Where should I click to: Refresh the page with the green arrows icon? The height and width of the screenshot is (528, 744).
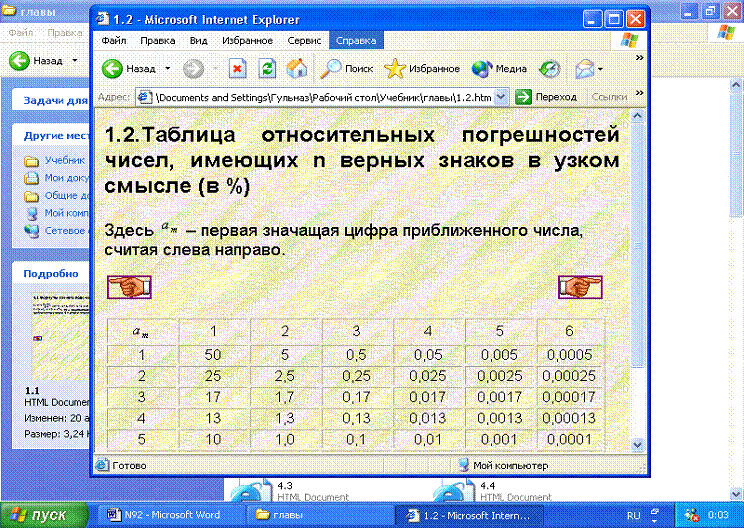[x=267, y=69]
